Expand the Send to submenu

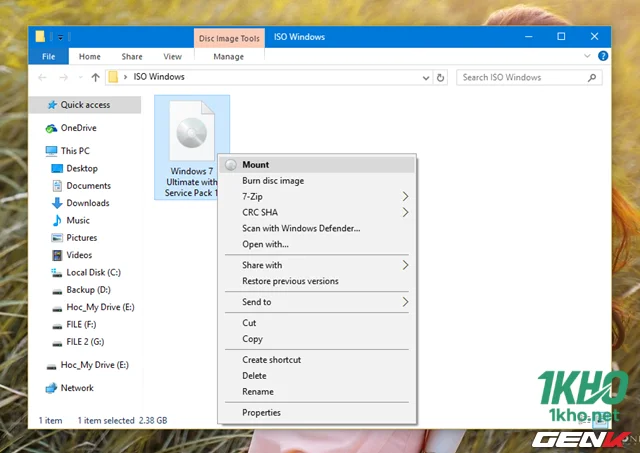(405, 302)
